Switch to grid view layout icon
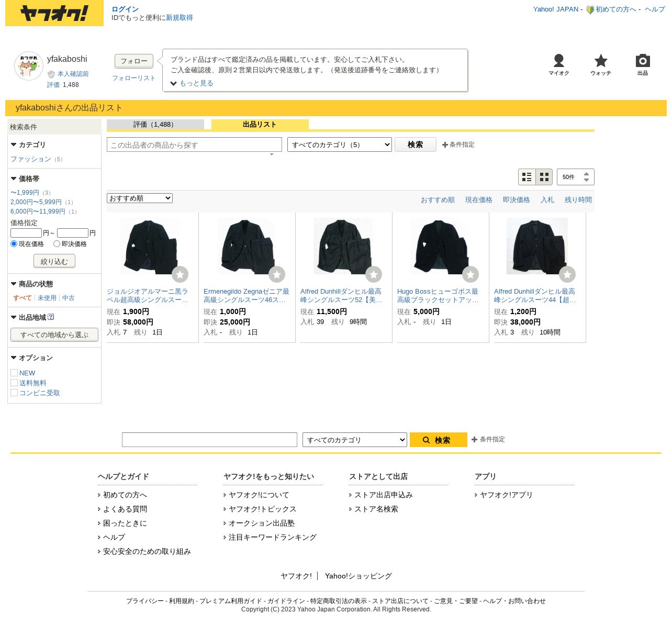Screen dimensions: 672x624 [x=544, y=177]
